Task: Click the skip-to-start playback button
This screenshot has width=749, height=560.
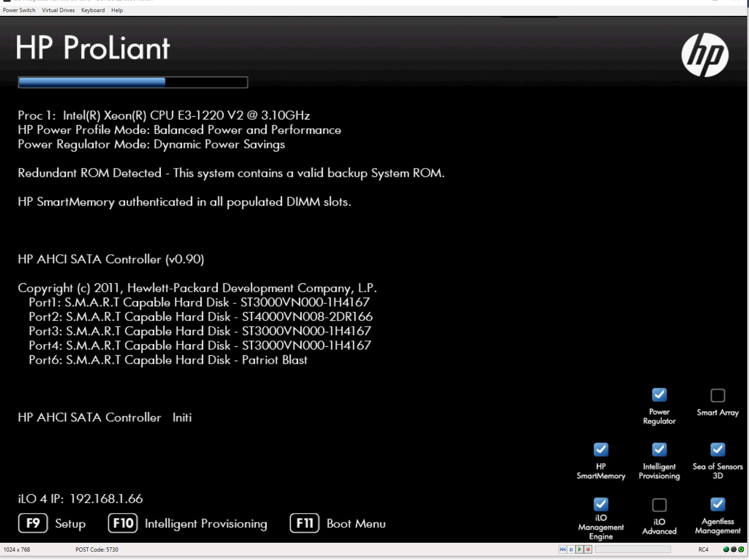Action: pos(562,549)
